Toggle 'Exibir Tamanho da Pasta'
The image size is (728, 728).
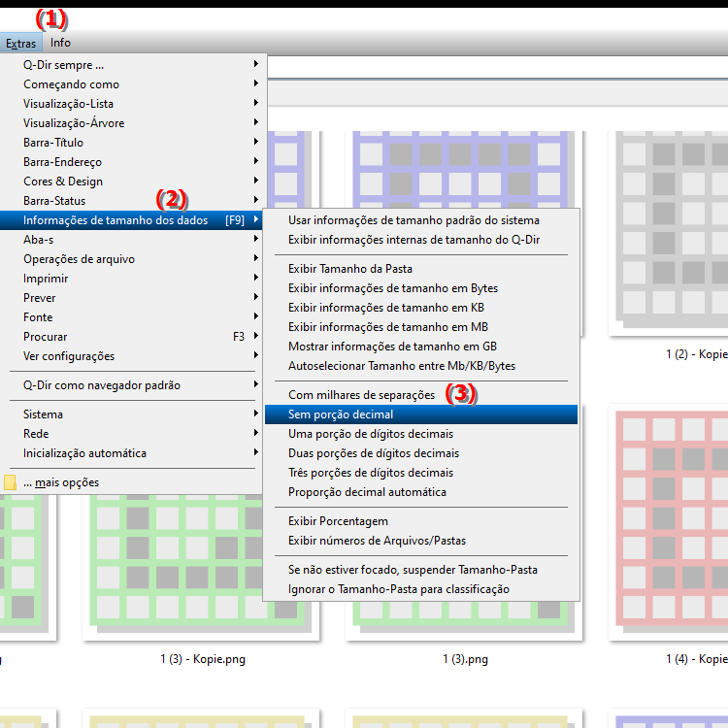421,269
